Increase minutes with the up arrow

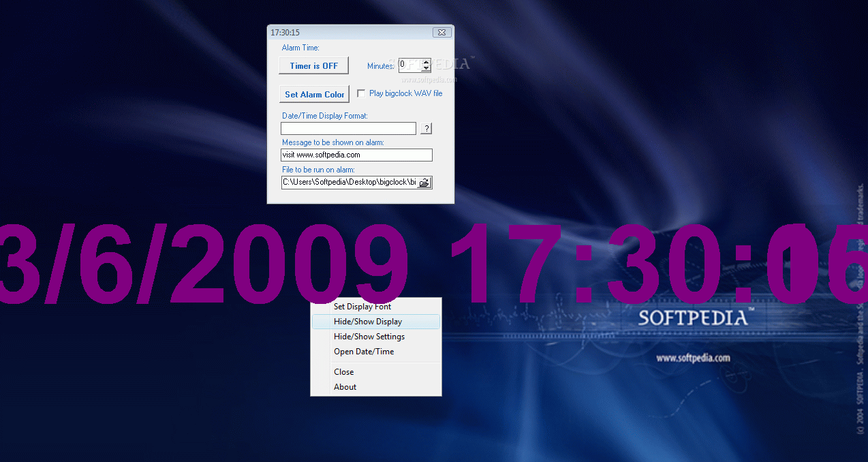427,62
